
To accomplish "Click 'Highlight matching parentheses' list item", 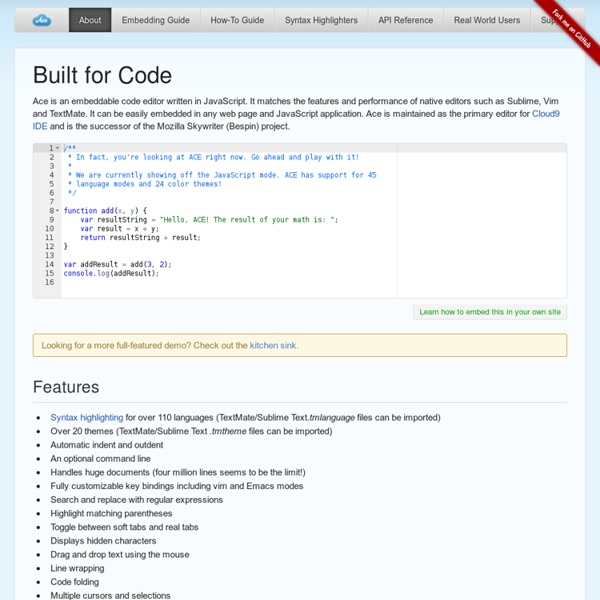I will tap(111, 514).
